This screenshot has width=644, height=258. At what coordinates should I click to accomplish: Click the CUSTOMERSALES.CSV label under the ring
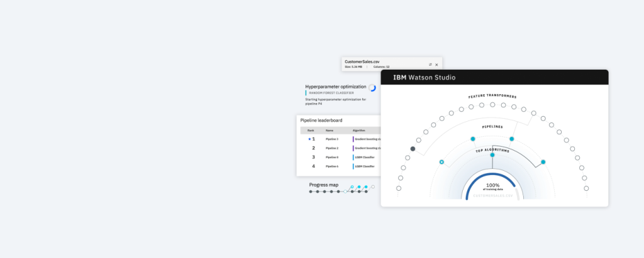[x=493, y=196]
